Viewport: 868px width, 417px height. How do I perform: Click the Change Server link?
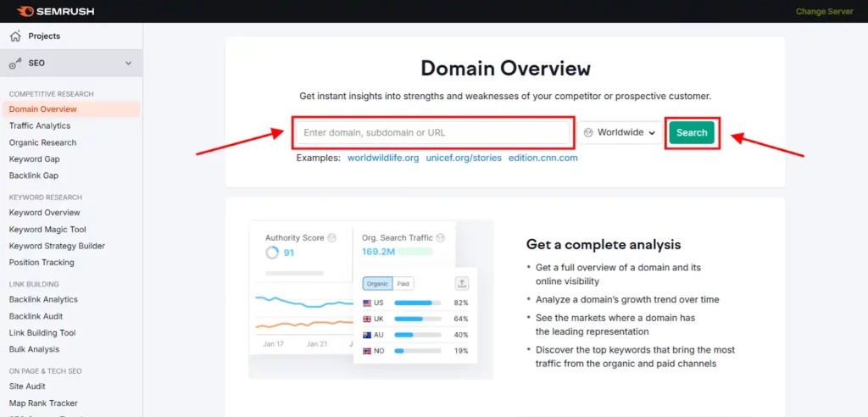[x=824, y=12]
